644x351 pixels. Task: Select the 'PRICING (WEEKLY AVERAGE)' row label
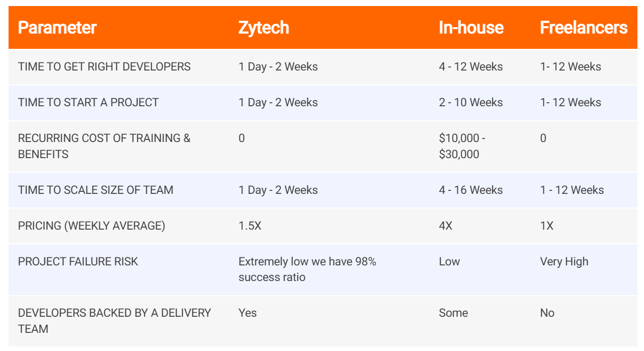[x=92, y=226]
